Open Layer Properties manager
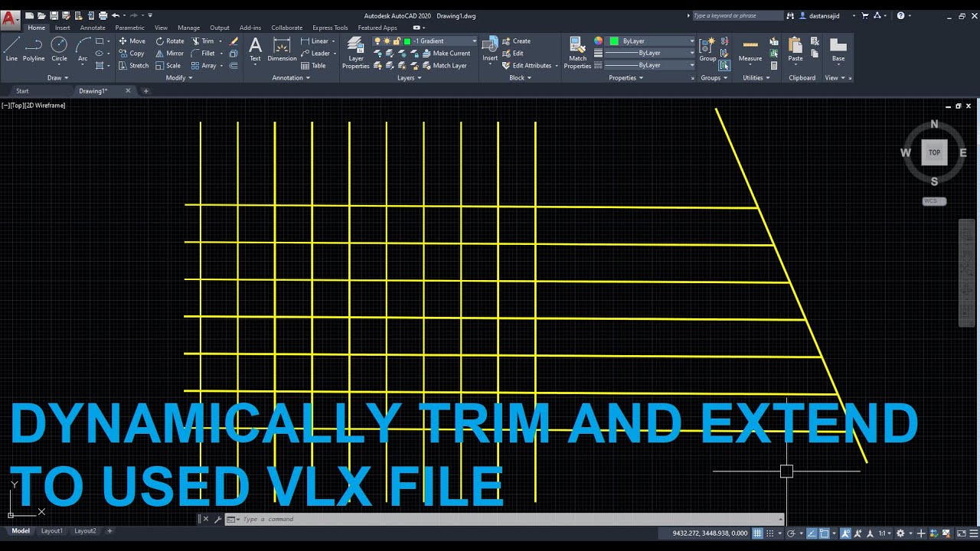Viewport: 980px width, 551px height. pos(355,52)
